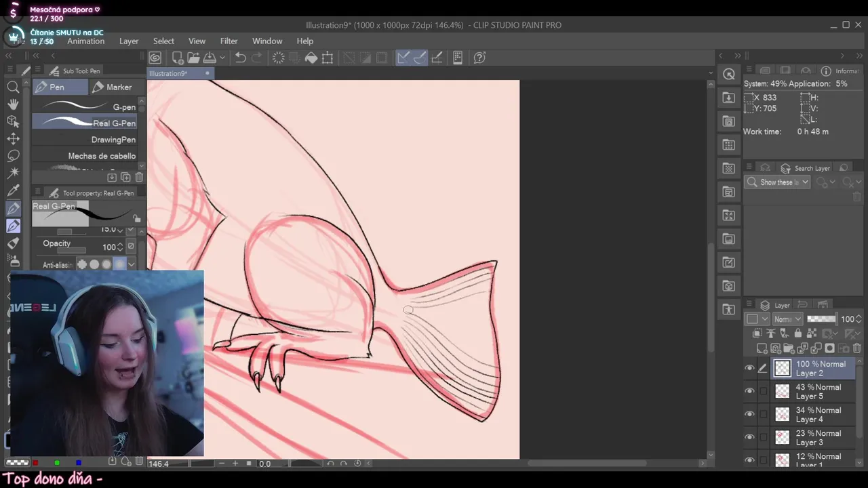Open the Animation menu

pos(86,41)
